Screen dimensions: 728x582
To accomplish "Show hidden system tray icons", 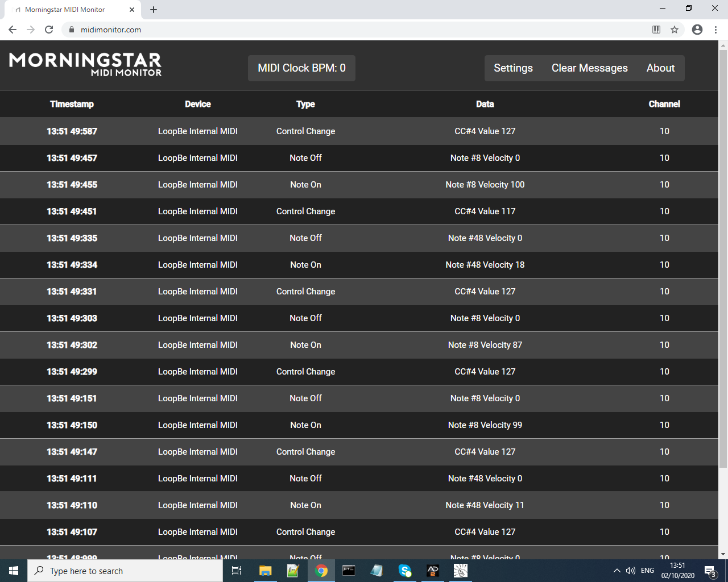I will point(617,571).
